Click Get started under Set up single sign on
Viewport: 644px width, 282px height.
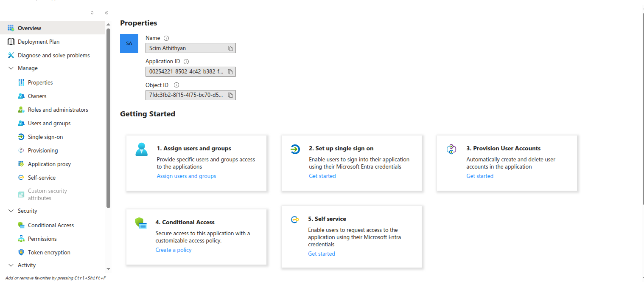coord(322,176)
